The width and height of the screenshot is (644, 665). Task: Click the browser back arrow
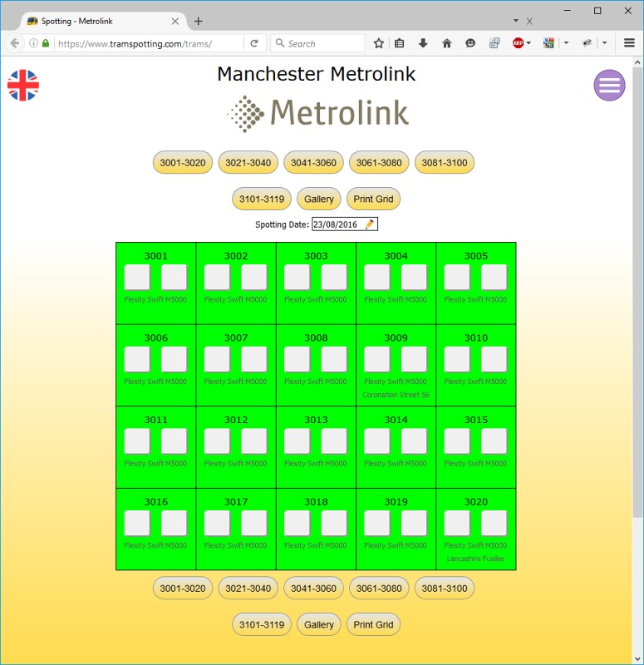[14, 43]
